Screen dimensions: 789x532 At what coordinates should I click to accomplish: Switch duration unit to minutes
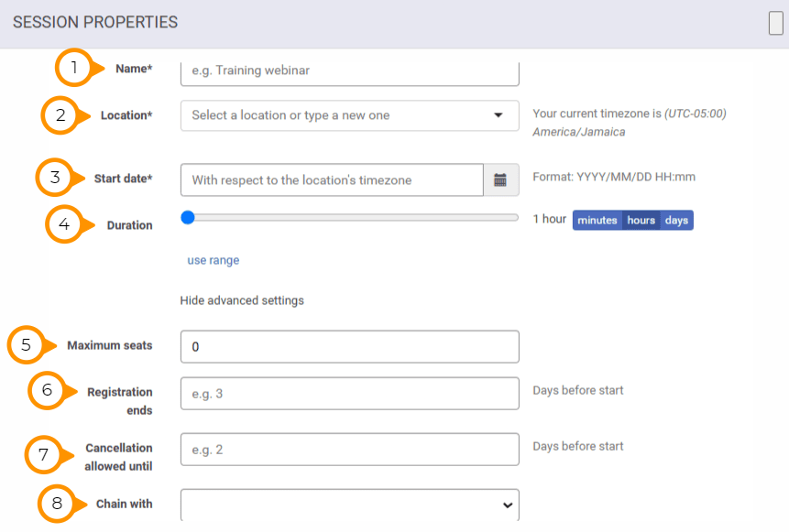597,221
